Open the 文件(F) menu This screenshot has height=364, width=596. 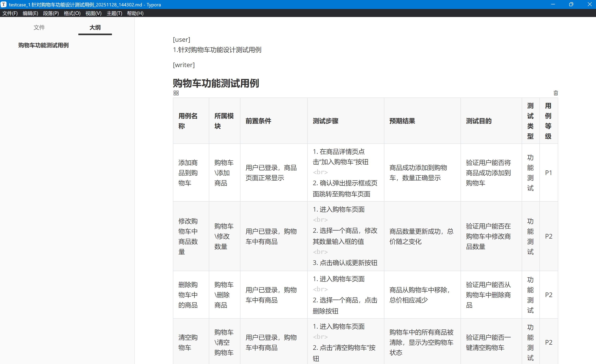[10, 13]
